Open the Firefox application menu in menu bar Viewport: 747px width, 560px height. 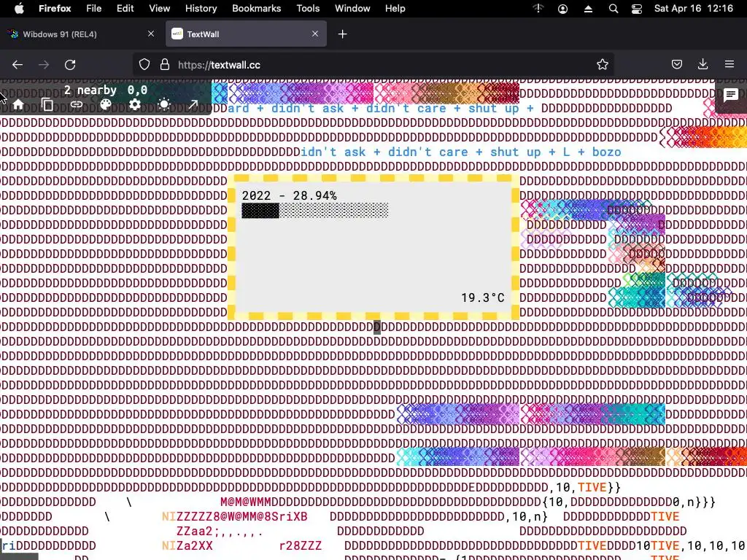point(55,9)
